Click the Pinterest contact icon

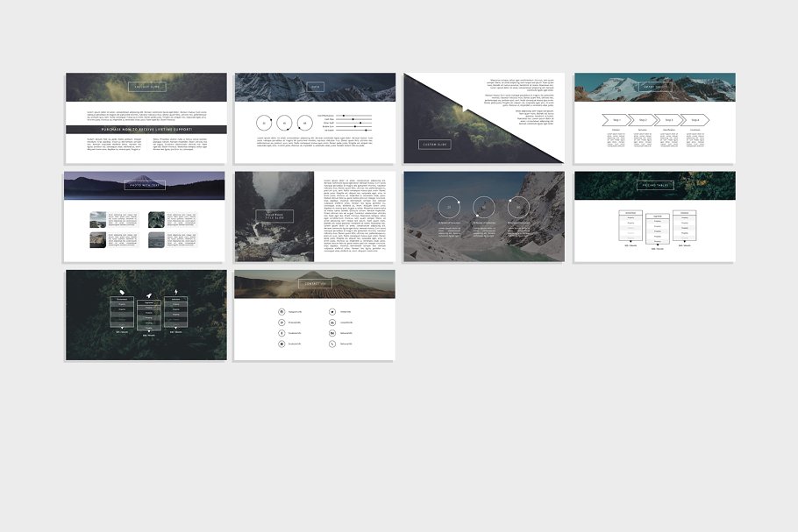[x=281, y=323]
